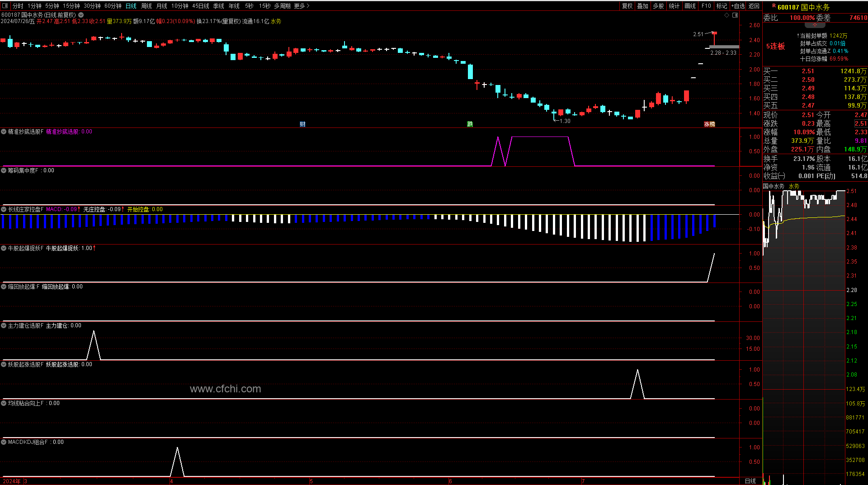Click the 日线 label at the bottom axis
868x485 pixels.
point(750,481)
